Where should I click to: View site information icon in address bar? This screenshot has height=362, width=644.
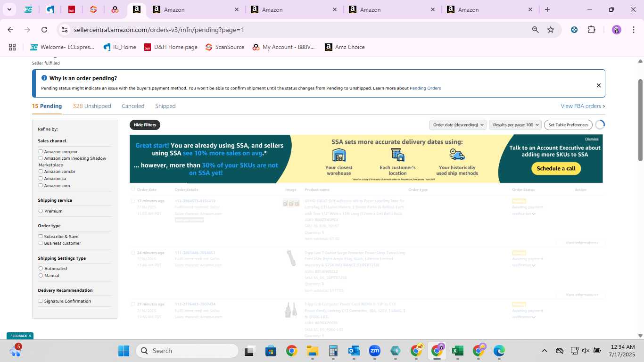65,30
